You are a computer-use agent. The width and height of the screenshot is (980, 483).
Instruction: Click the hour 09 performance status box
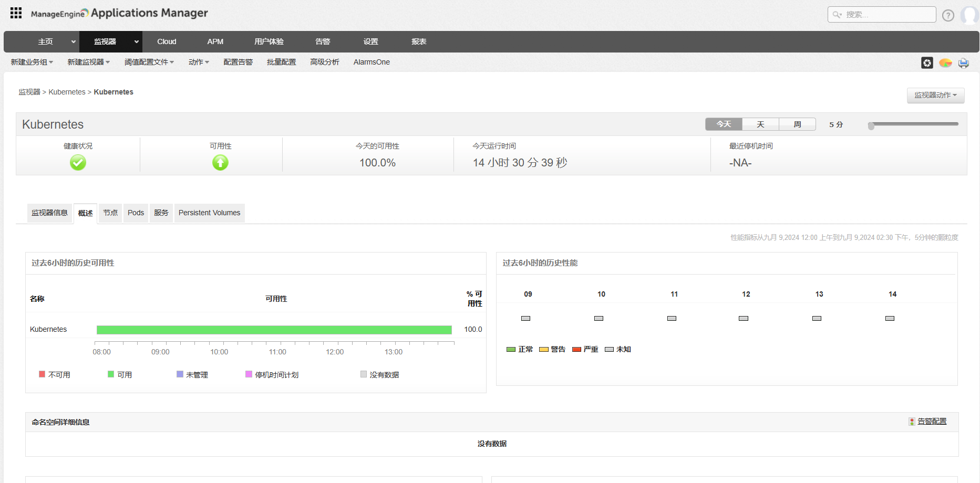tap(525, 318)
